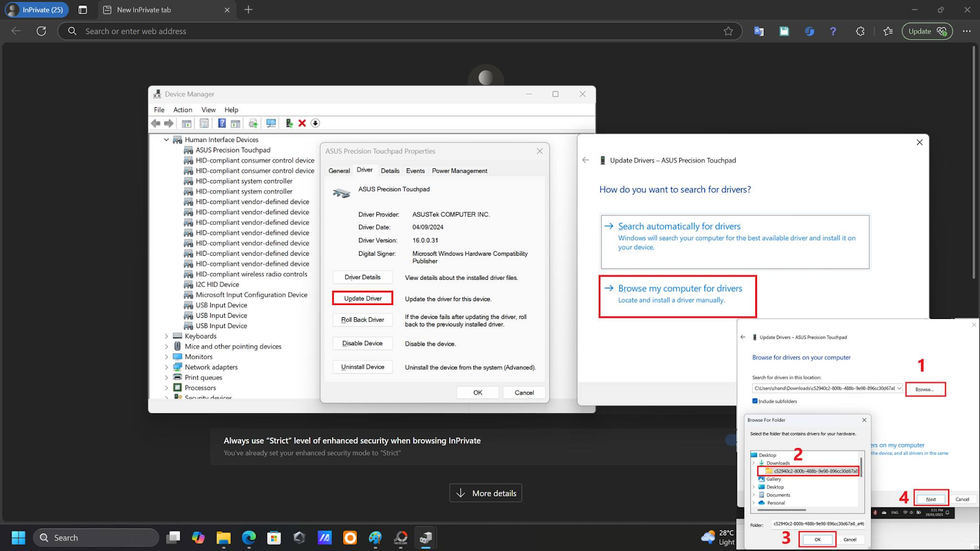This screenshot has width=980, height=551.
Task: Select Browse my computer for drivers
Action: (x=677, y=296)
